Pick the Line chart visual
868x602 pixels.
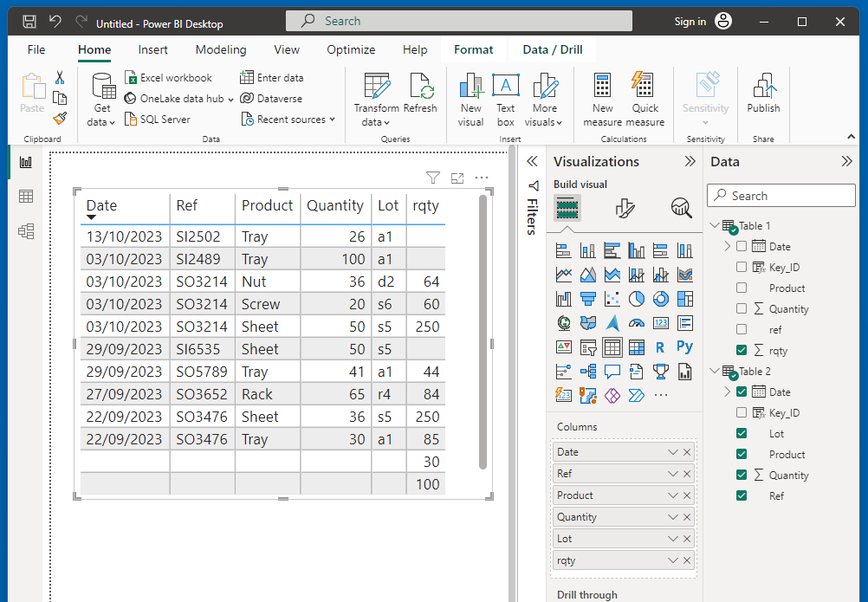click(563, 275)
